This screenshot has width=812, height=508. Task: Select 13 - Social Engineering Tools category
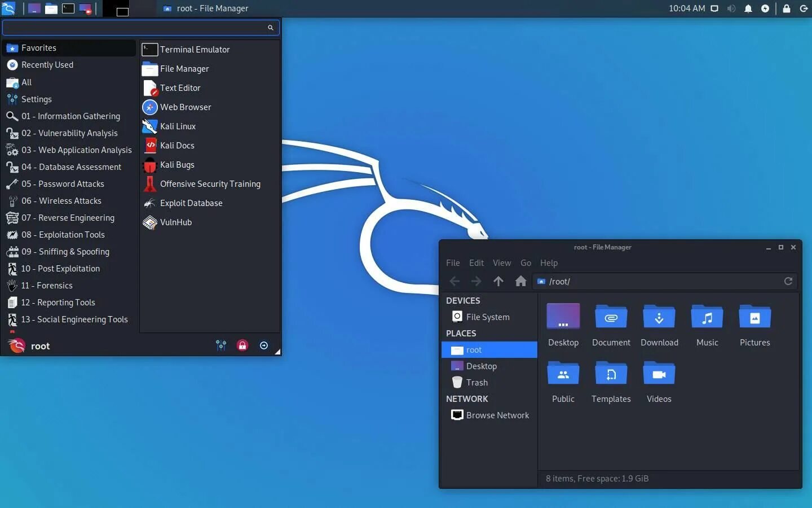pos(69,319)
